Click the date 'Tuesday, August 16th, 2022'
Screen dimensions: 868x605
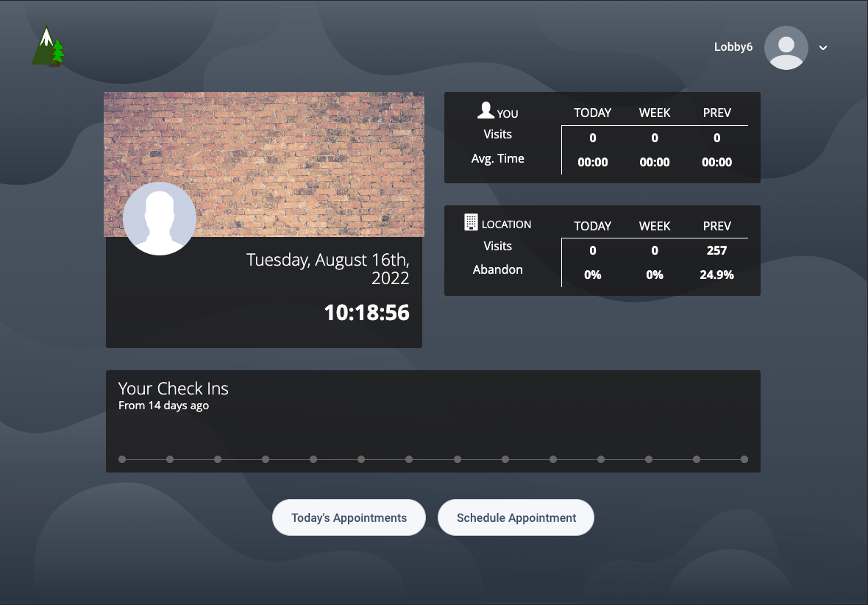pos(328,269)
